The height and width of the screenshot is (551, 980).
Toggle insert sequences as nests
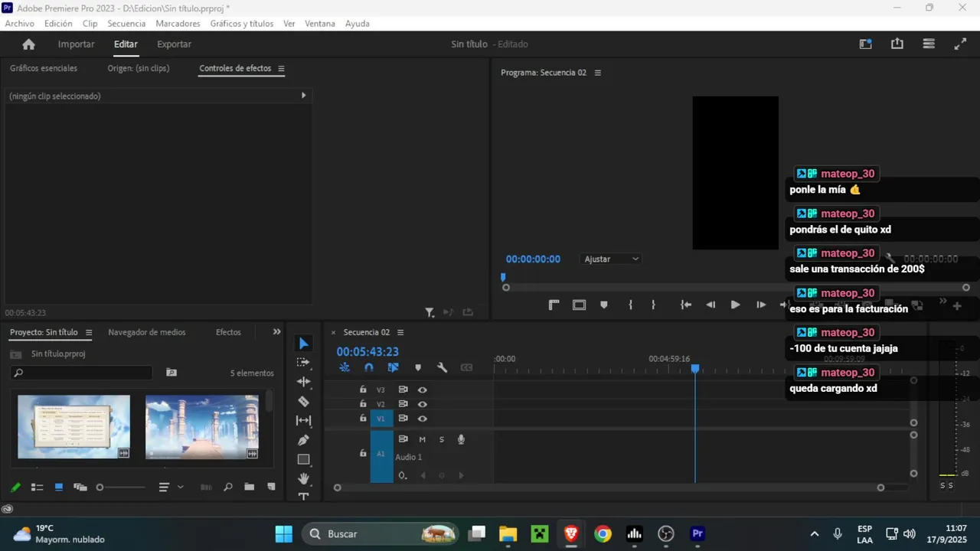[x=345, y=367]
